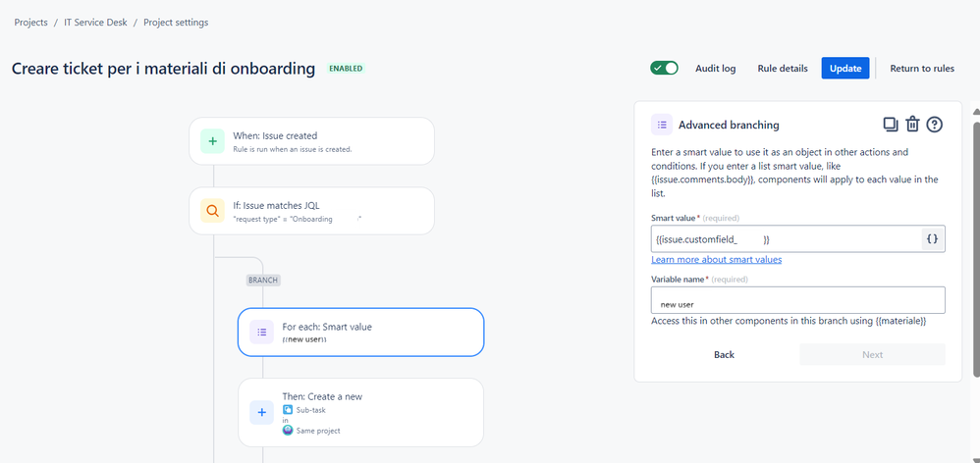
Task: Return to rules list
Action: click(x=922, y=69)
